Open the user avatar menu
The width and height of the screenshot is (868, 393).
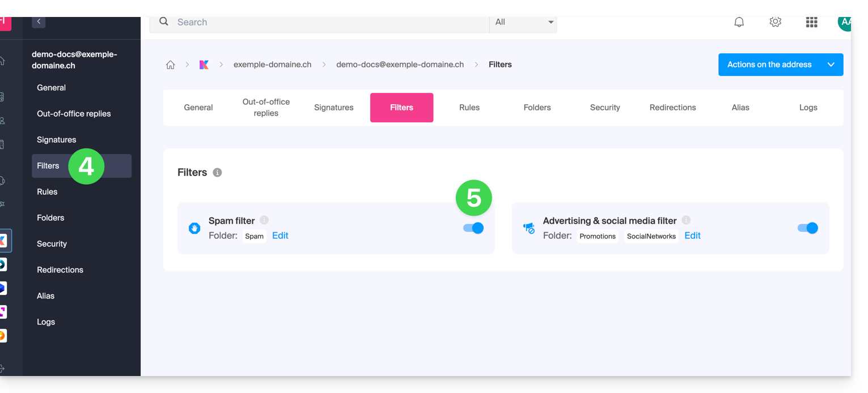coord(844,23)
